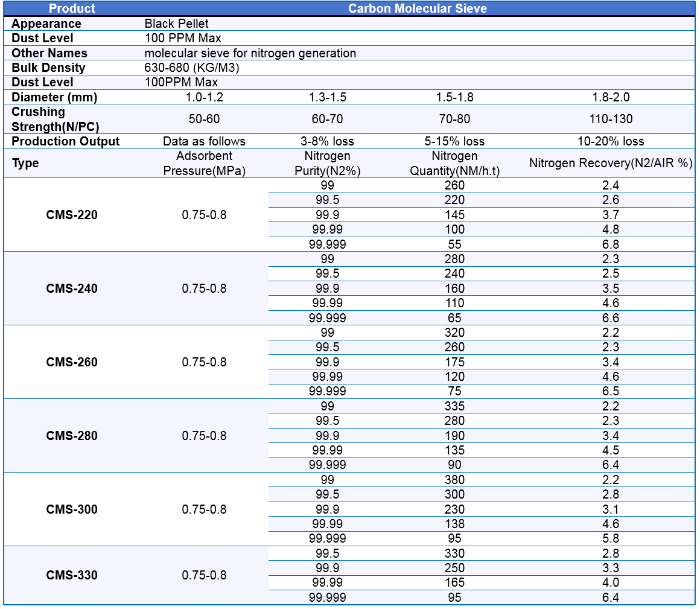The image size is (700, 609).
Task: Select the CMS-300 type cell
Action: click(x=72, y=509)
